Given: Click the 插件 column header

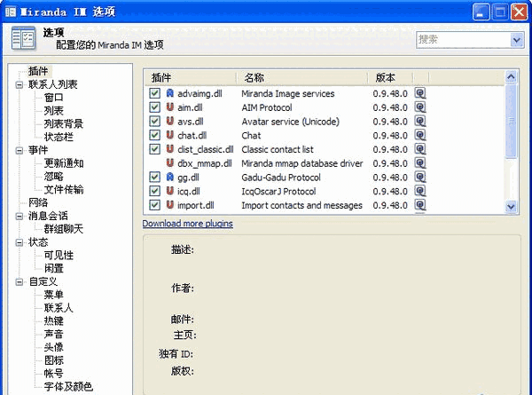Looking at the screenshot, I should pos(190,78).
